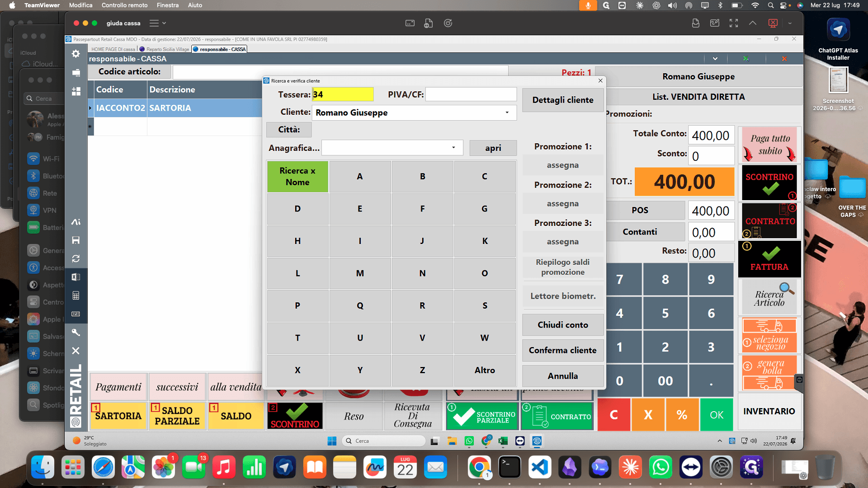Expand the Cliente dropdown arrow

pyautogui.click(x=507, y=113)
